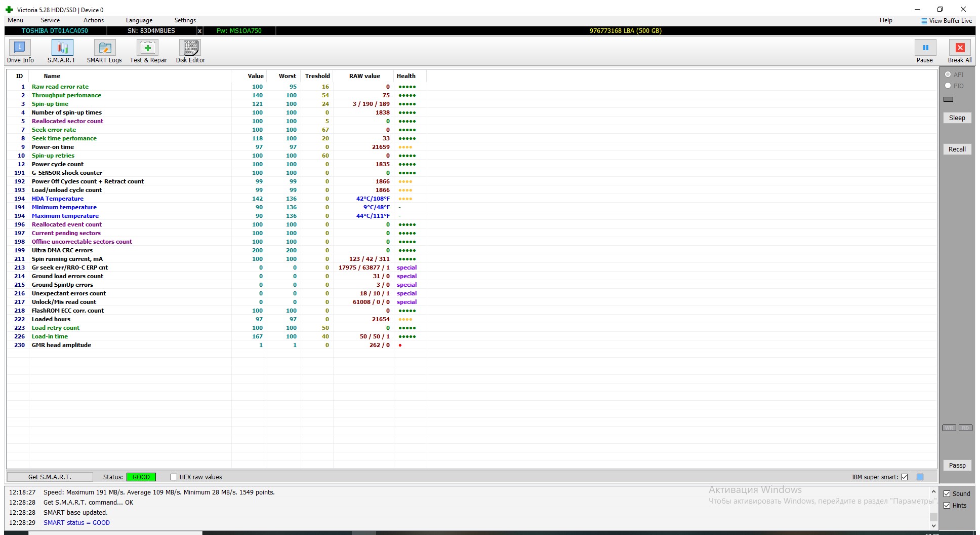This screenshot has height=535, width=980.
Task: Click the log panel scroll up arrow
Action: point(933,492)
